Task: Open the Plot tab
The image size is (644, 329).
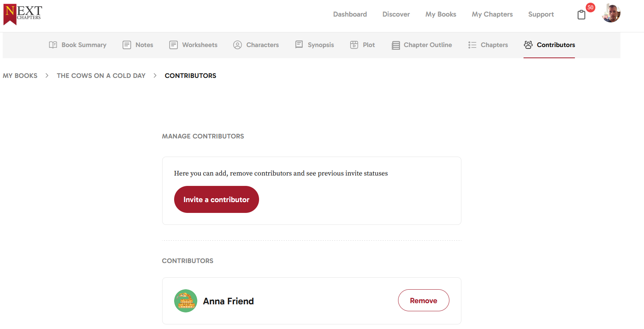Action: pos(362,45)
